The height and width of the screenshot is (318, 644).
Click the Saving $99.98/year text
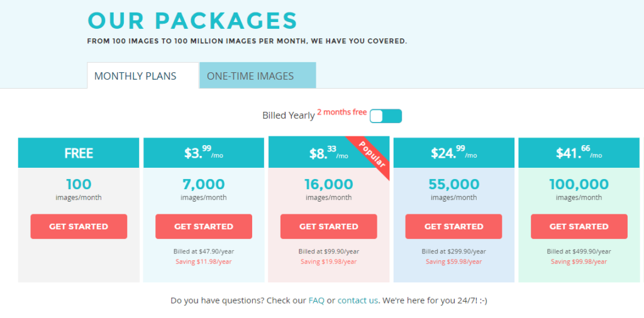(x=579, y=262)
